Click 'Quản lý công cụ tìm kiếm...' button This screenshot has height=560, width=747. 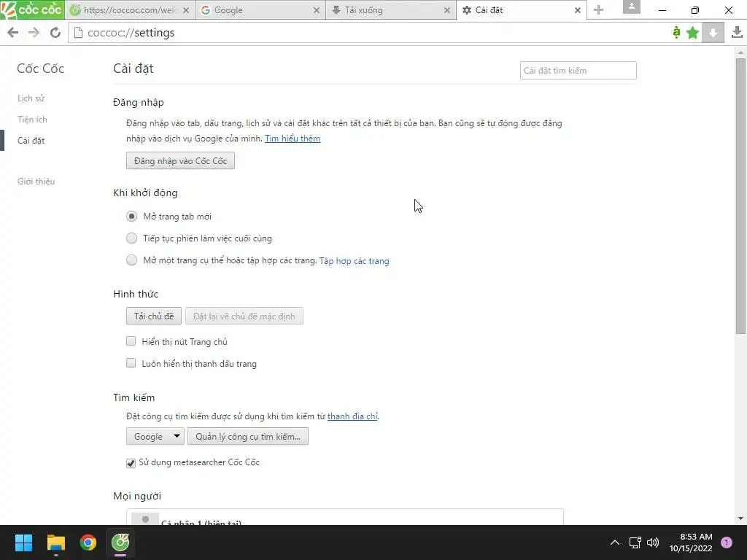pyautogui.click(x=248, y=436)
